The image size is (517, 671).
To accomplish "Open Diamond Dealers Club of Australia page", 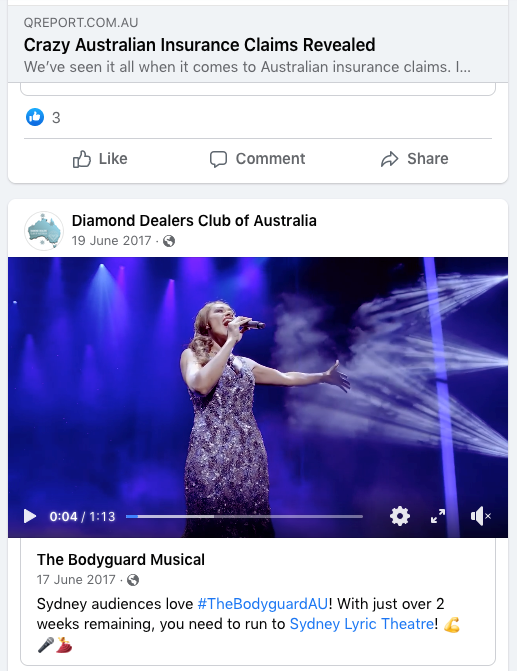I will tap(194, 221).
